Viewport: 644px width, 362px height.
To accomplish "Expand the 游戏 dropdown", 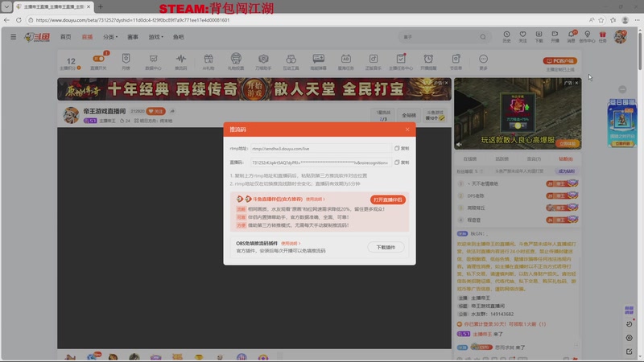I will click(x=155, y=37).
